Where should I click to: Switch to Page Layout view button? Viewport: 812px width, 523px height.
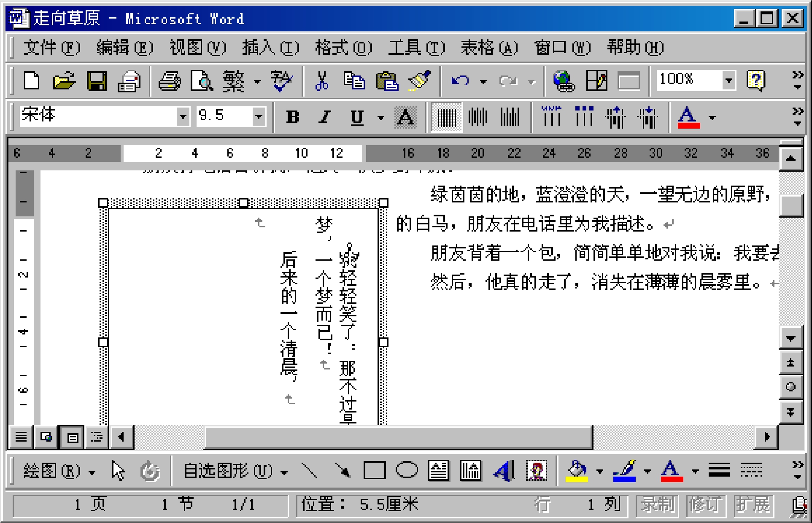(72, 437)
